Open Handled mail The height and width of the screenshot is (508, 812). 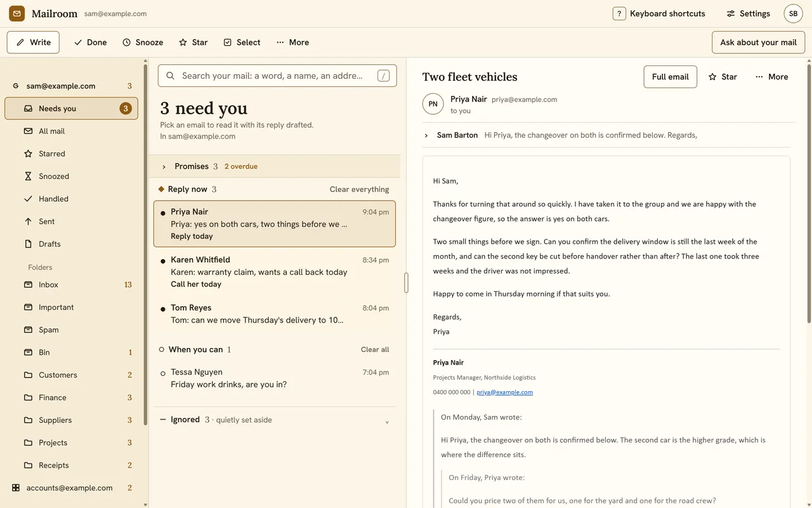click(71, 199)
